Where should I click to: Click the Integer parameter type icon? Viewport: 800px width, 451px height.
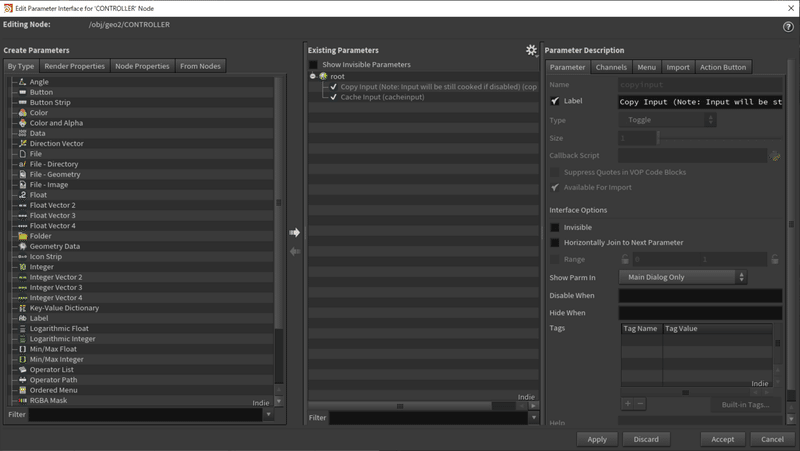click(x=22, y=267)
